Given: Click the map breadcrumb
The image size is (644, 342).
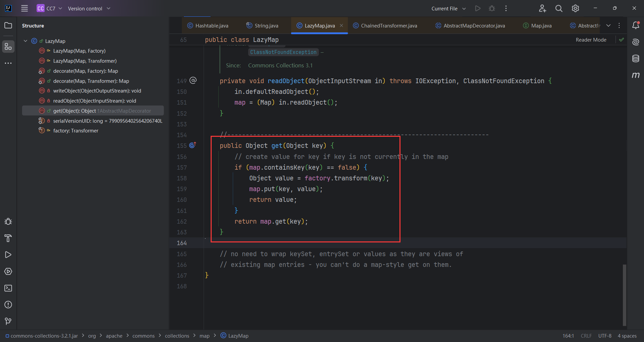Looking at the screenshot, I should (205, 336).
